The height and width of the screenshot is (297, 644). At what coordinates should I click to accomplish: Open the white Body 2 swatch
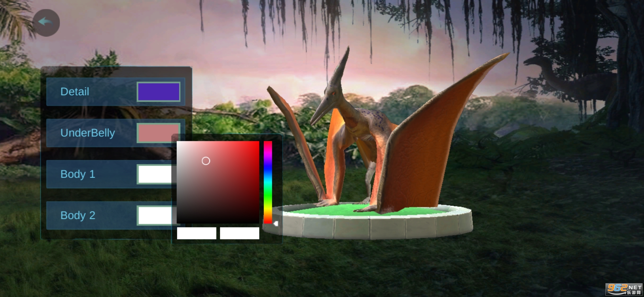coord(155,215)
